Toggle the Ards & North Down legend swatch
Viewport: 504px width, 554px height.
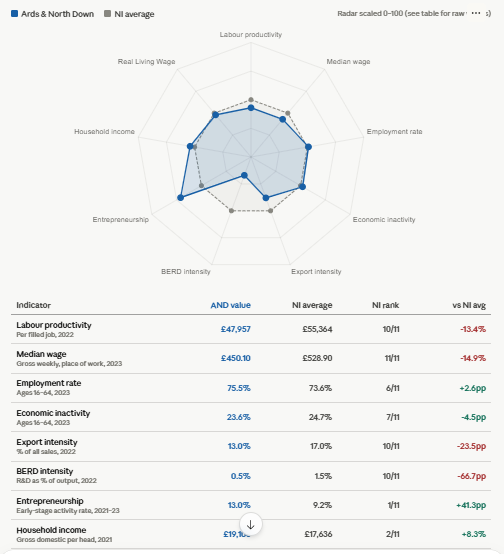(x=14, y=14)
